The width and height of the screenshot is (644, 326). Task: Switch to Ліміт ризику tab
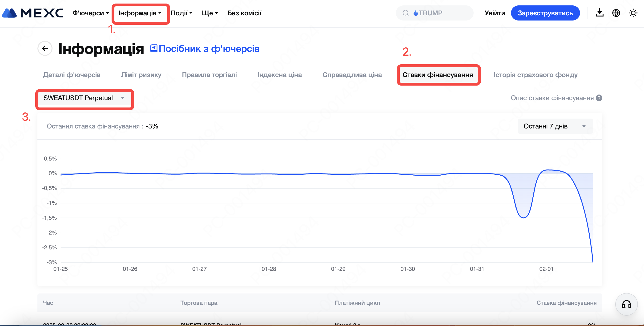pos(141,75)
